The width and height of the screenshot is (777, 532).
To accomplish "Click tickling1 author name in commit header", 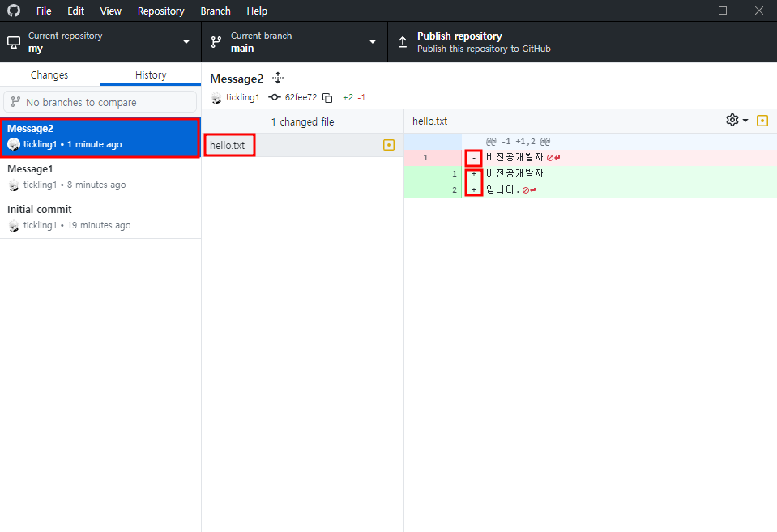I will click(242, 97).
